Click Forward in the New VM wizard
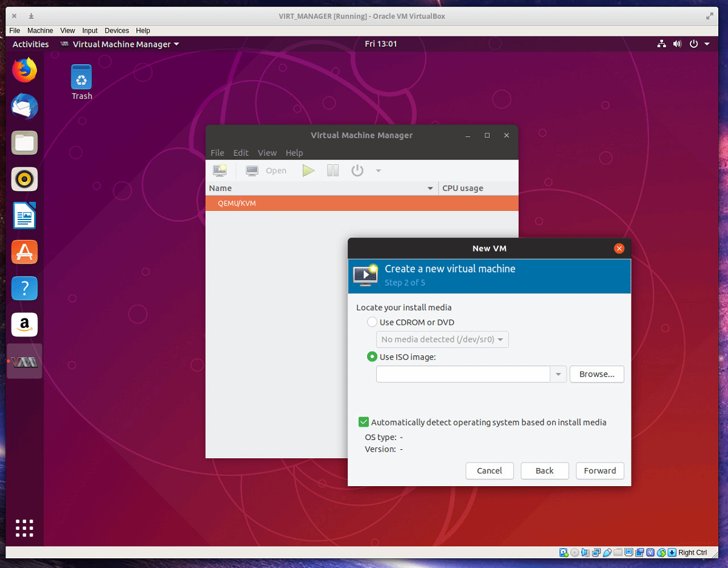728x568 pixels. tap(599, 470)
